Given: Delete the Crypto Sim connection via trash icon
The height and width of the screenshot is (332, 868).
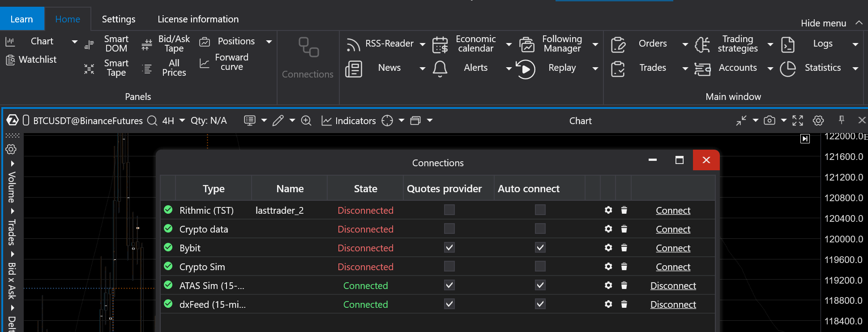Looking at the screenshot, I should click(x=624, y=267).
